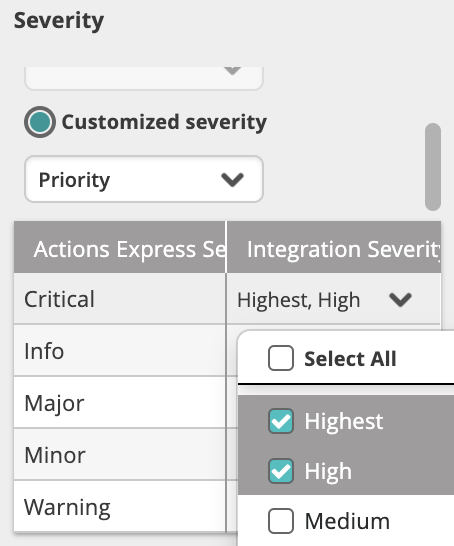Click the chevron in Priority dropdown
Screen dimensions: 454x546
point(232,180)
